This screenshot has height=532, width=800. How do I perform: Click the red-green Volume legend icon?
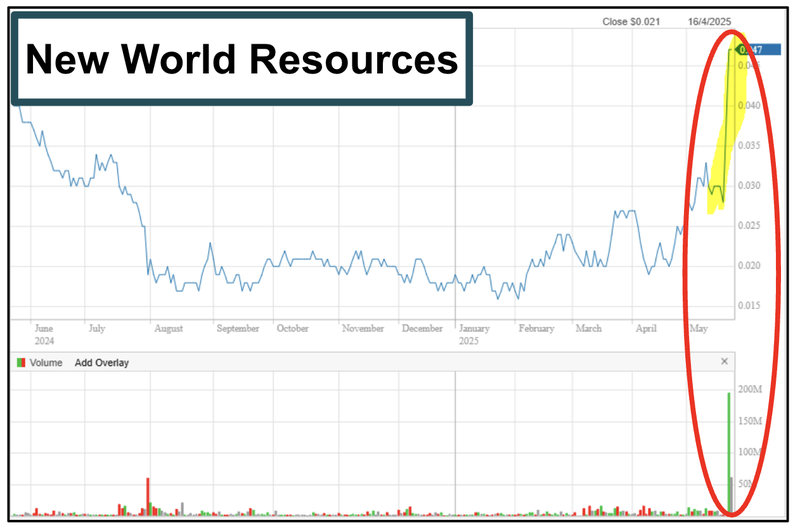click(21, 363)
